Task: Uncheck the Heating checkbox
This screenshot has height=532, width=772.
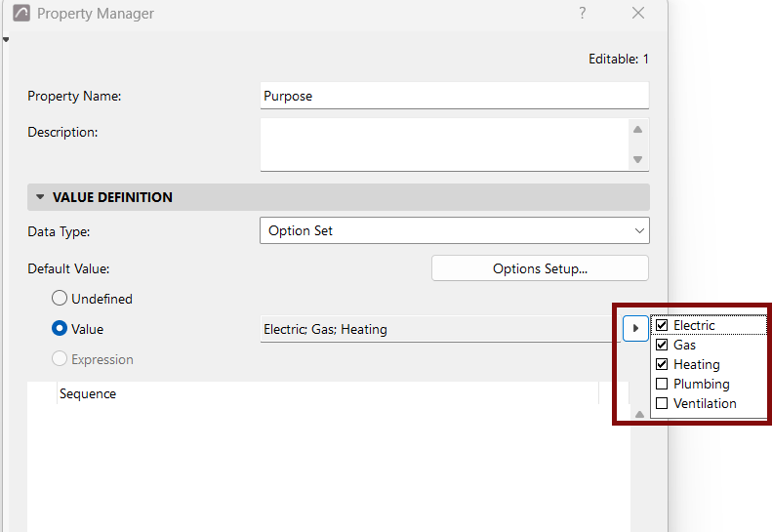Action: (x=662, y=364)
